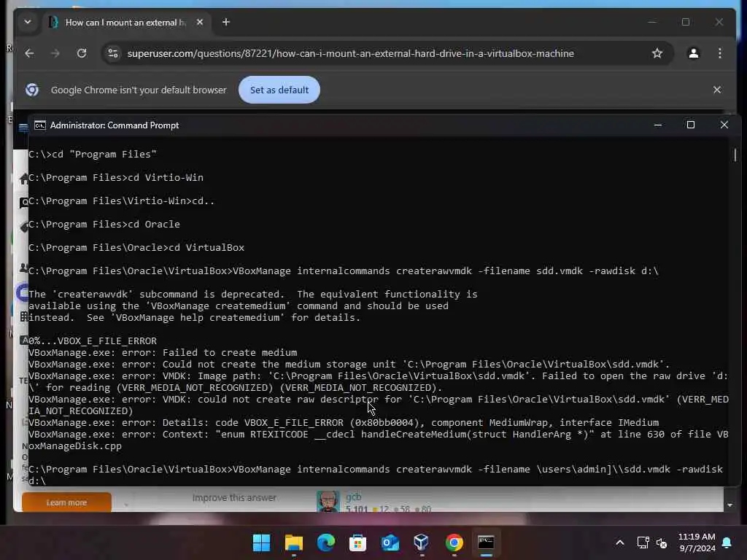Open user gcb's profile link

pyautogui.click(x=354, y=497)
